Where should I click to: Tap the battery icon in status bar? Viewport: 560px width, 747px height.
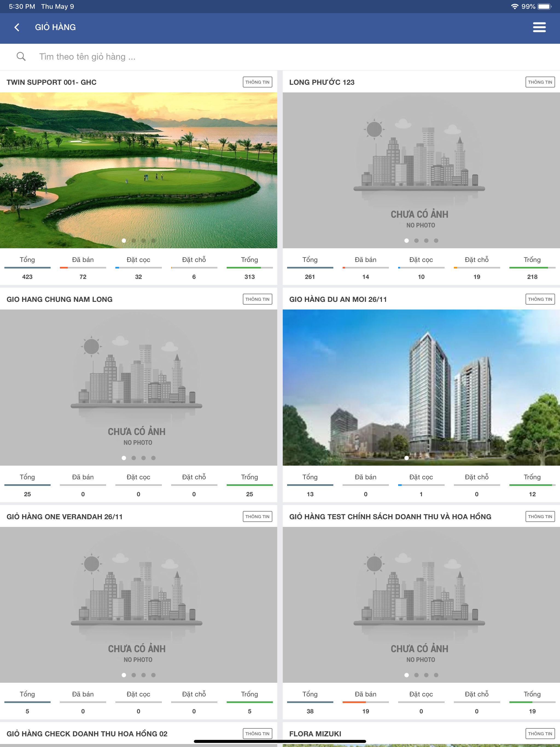coord(544,6)
